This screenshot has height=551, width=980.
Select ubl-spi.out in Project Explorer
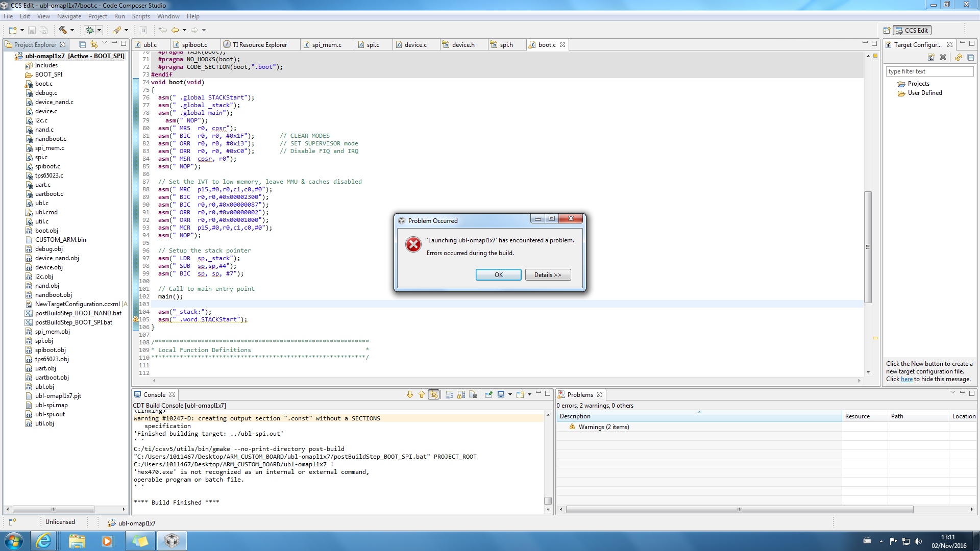coord(50,414)
